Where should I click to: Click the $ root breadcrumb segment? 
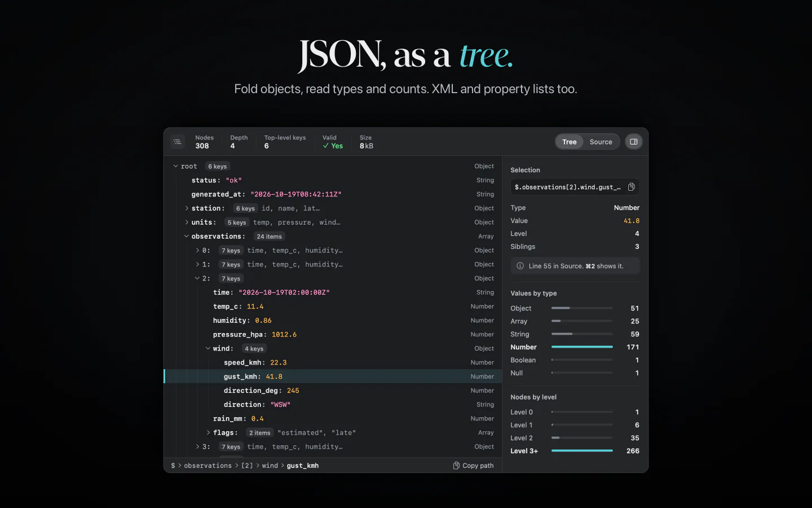(x=173, y=466)
